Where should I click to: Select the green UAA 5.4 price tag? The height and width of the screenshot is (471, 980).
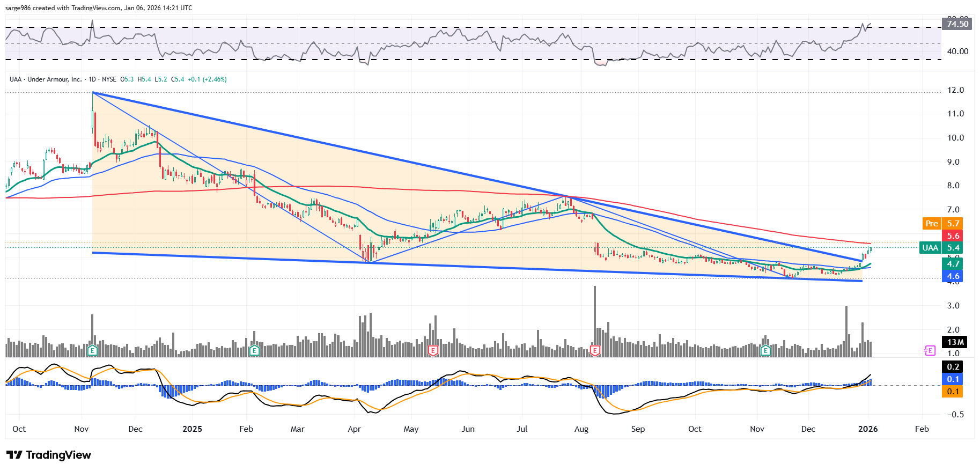941,248
